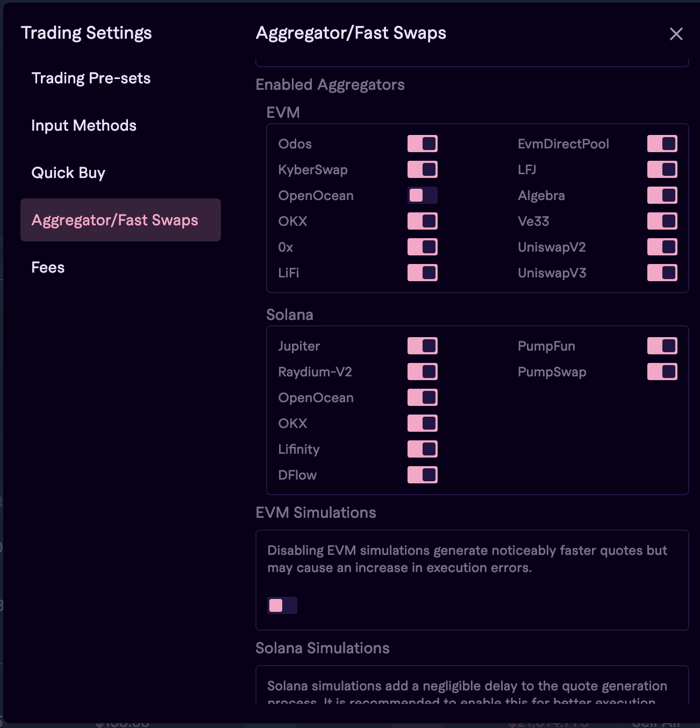
Task: Disable the Jupiter Solana aggregator
Action: [x=422, y=346]
